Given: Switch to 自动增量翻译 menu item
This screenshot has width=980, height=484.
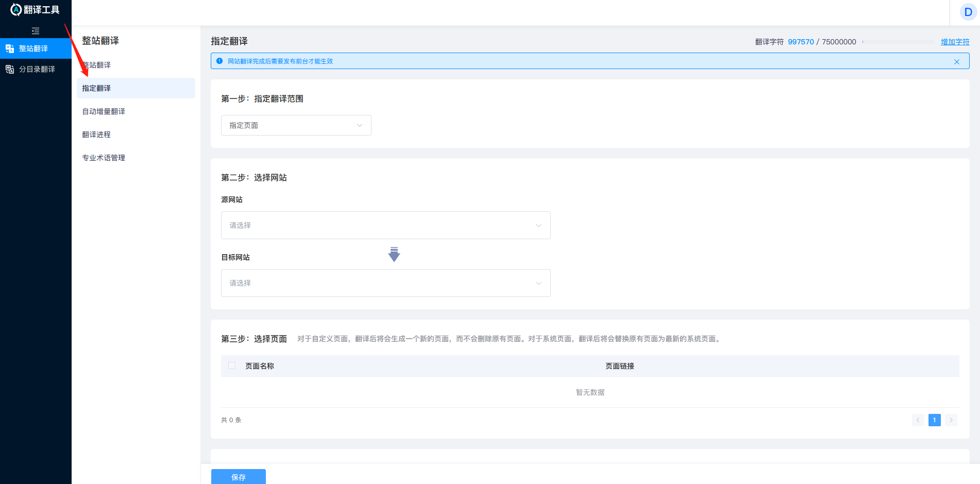Looking at the screenshot, I should [103, 111].
